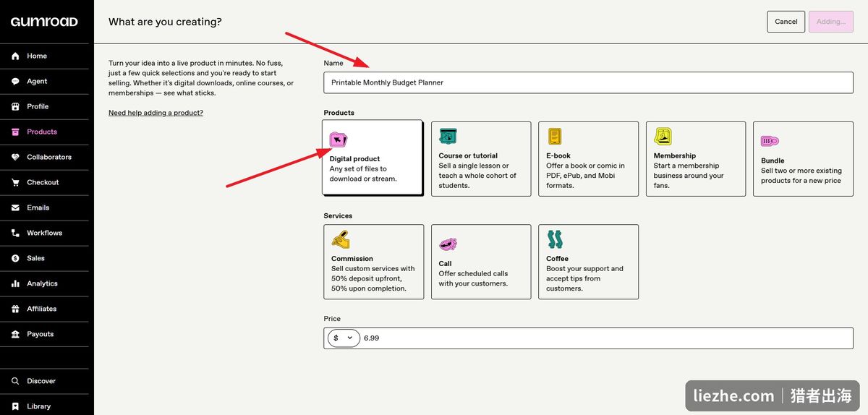This screenshot has height=415, width=868.
Task: Click the Call lips icon
Action: pyautogui.click(x=448, y=244)
